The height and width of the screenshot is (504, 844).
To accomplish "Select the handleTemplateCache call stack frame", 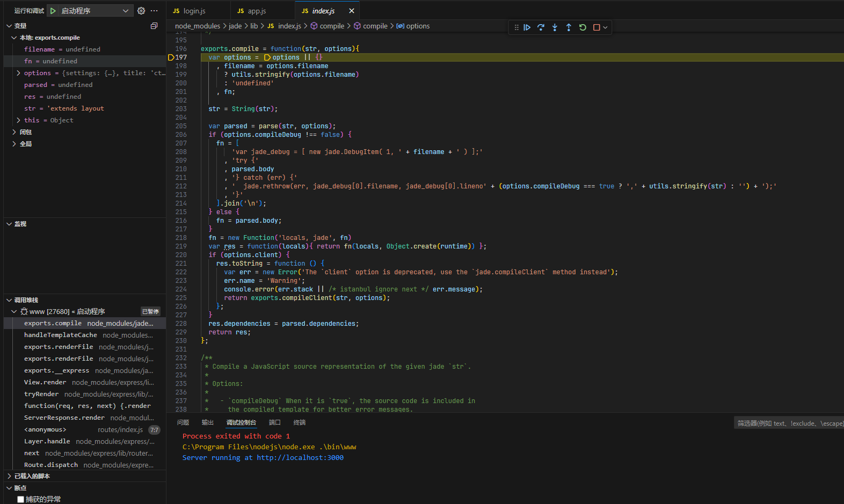I will 61,335.
